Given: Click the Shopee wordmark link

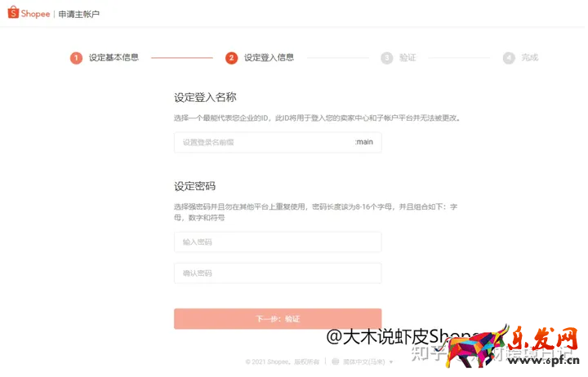Looking at the screenshot, I should click(x=35, y=14).
